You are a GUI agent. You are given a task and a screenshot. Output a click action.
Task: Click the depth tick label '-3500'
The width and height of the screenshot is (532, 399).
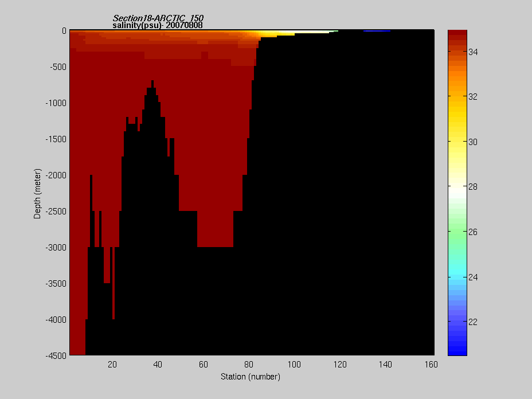[56, 284]
